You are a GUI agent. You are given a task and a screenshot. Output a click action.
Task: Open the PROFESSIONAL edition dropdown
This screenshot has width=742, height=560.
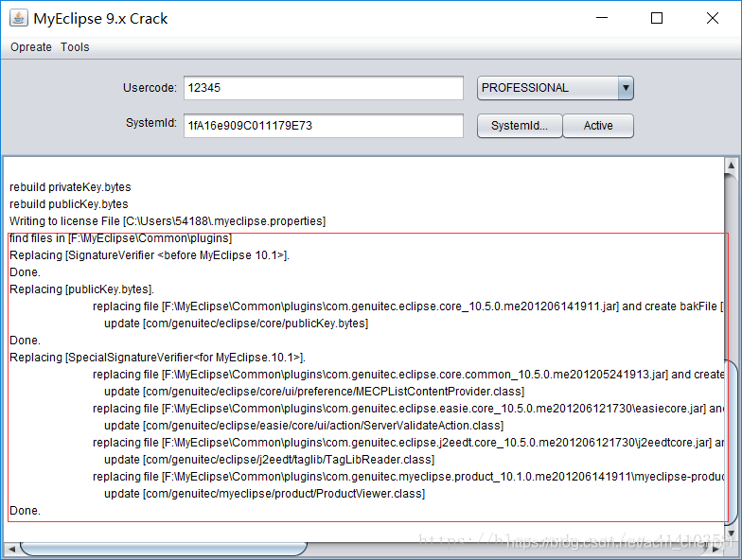[555, 88]
